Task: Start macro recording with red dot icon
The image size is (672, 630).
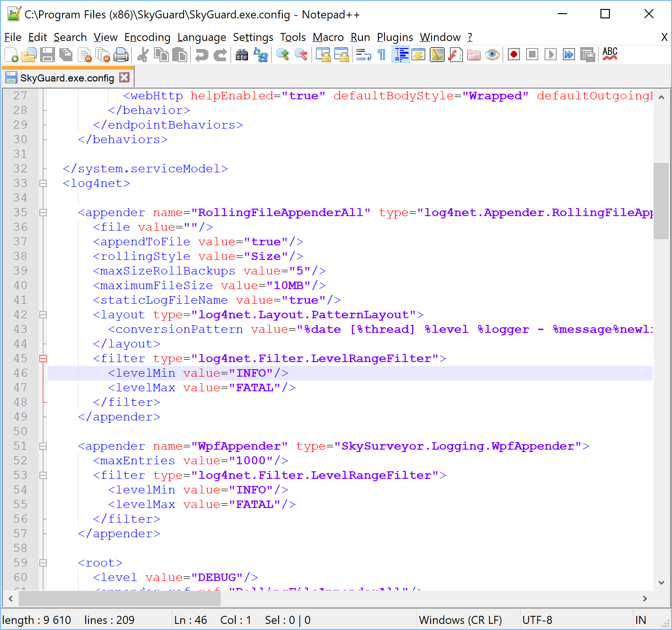Action: [514, 55]
